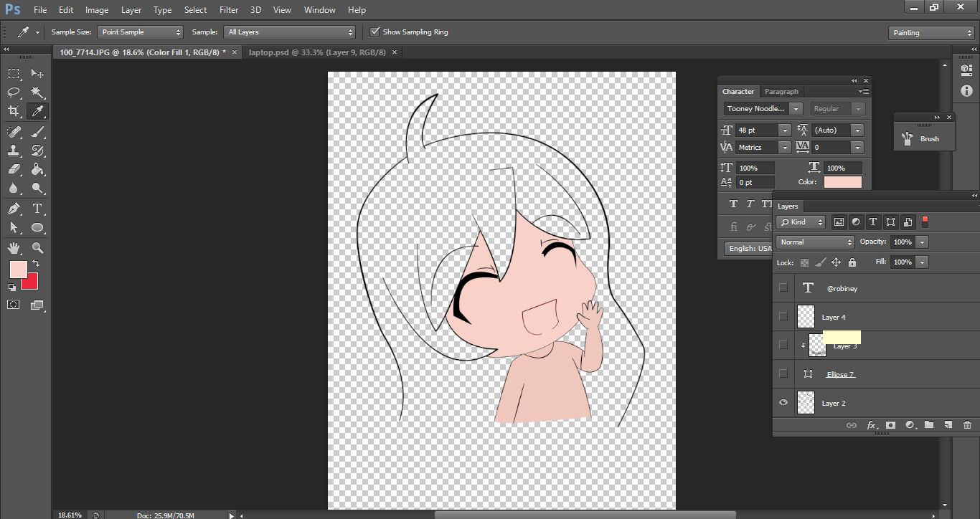Reset default foreground and background colors
Image resolution: width=980 pixels, height=519 pixels.
pos(12,287)
